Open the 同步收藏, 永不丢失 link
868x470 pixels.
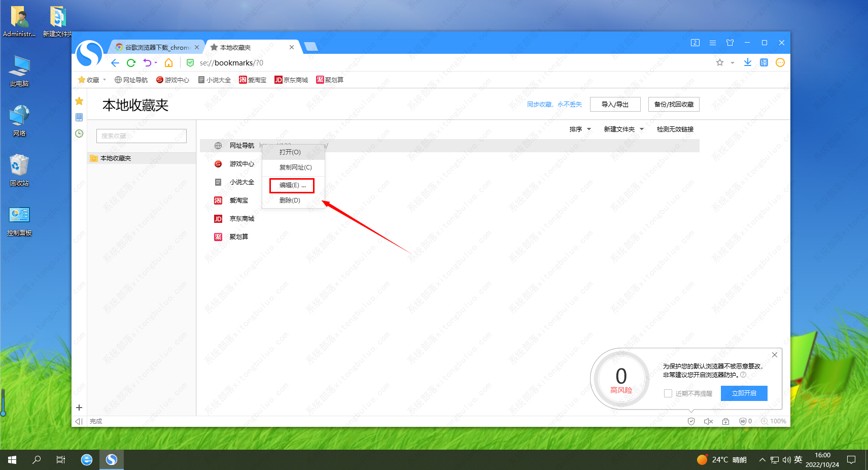coord(554,105)
